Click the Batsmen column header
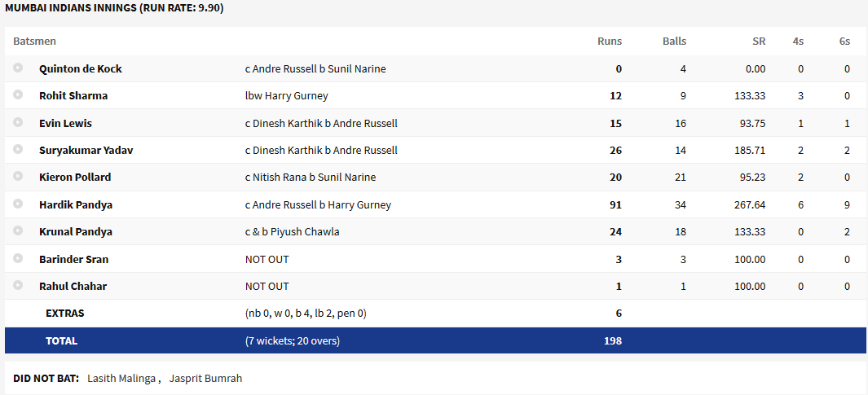Image resolution: width=868 pixels, height=395 pixels. click(34, 41)
